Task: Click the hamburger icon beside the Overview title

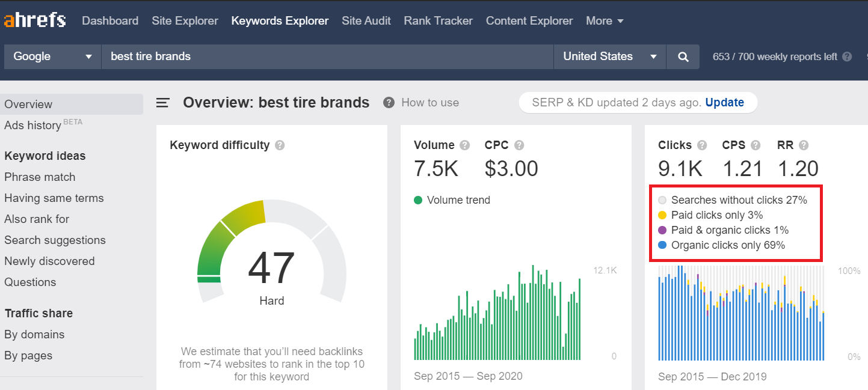Action: click(162, 102)
